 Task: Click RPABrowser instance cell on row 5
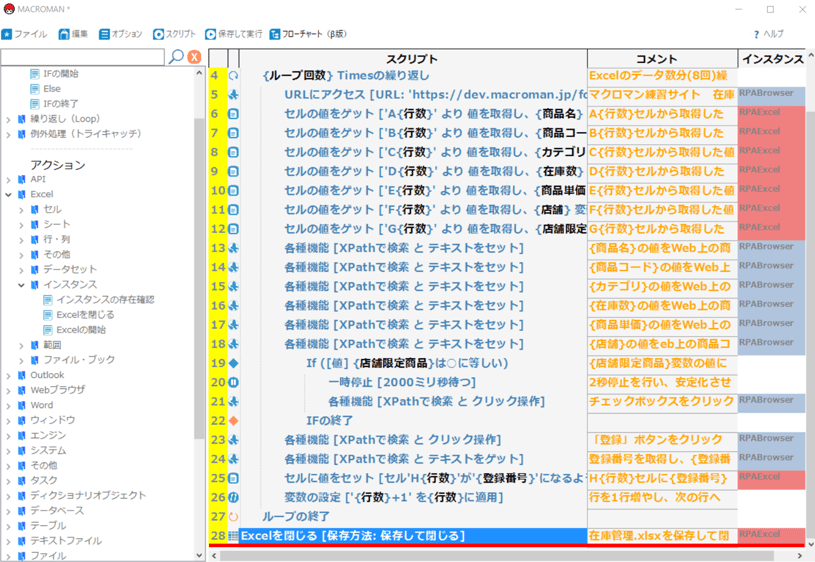coord(771,96)
